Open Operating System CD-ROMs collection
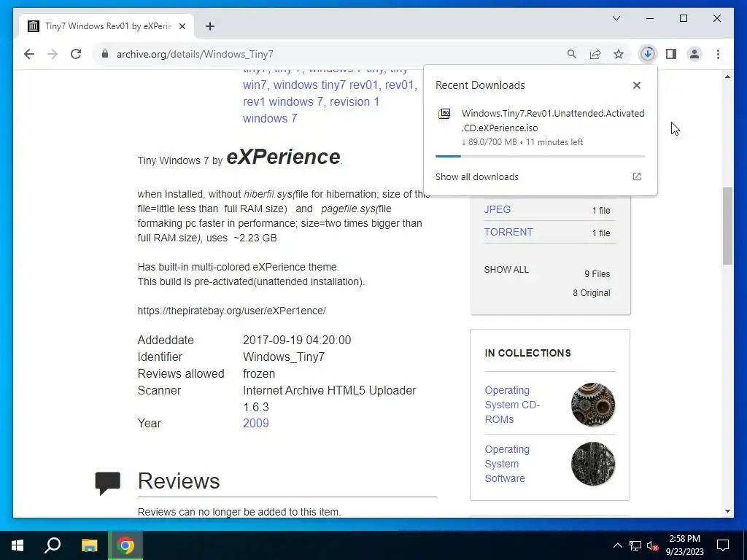 point(512,405)
